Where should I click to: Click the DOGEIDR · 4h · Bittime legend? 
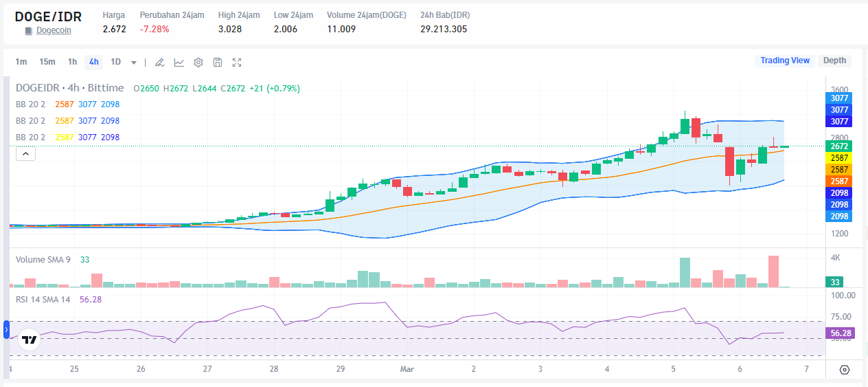pyautogui.click(x=70, y=88)
